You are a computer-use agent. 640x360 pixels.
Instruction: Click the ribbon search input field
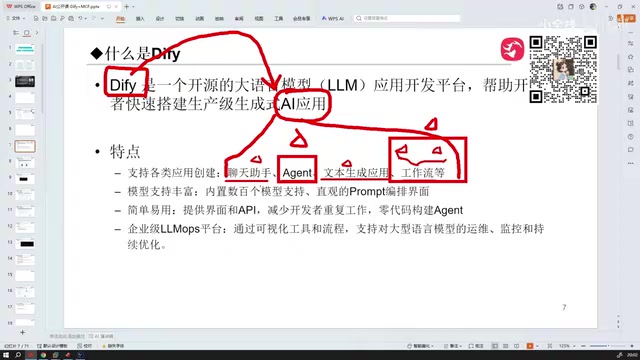coord(407,18)
